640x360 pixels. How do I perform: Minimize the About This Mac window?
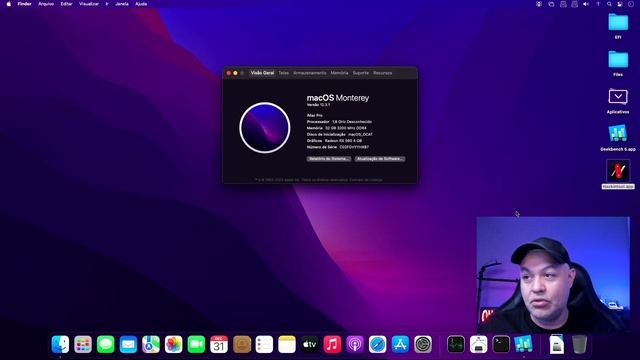[236, 73]
